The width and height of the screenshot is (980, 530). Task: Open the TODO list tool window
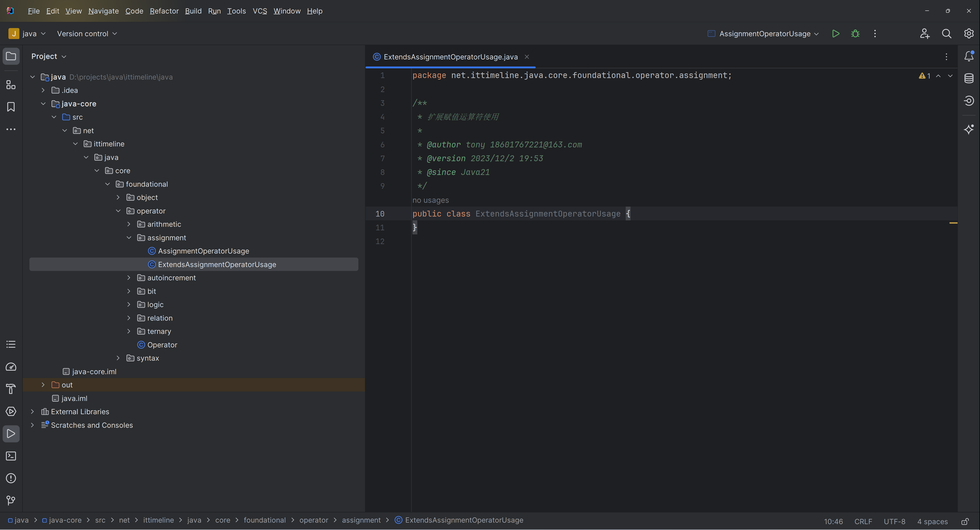11,344
